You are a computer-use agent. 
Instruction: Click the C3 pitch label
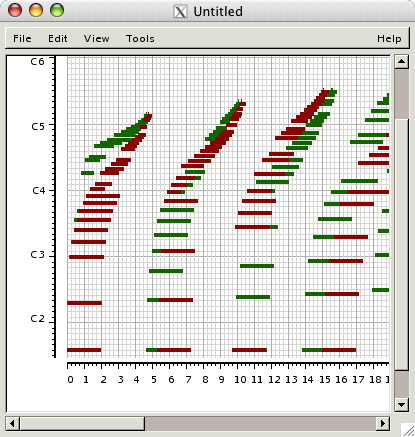[37, 255]
